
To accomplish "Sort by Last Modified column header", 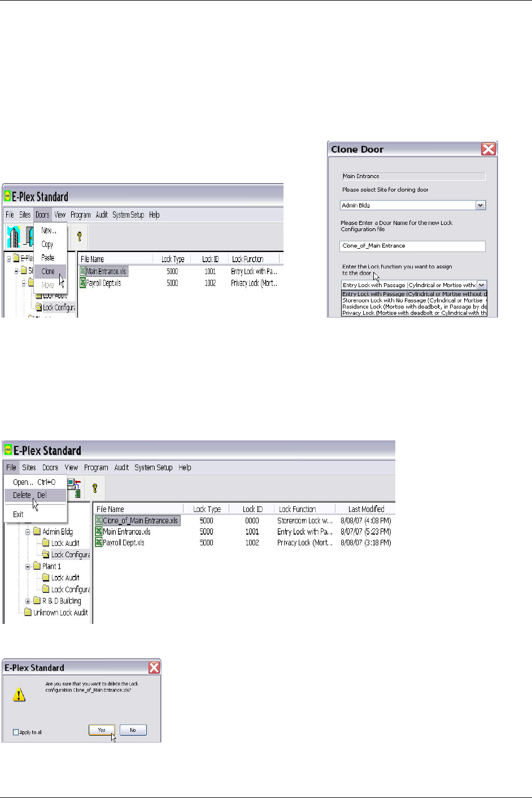I will [x=366, y=509].
